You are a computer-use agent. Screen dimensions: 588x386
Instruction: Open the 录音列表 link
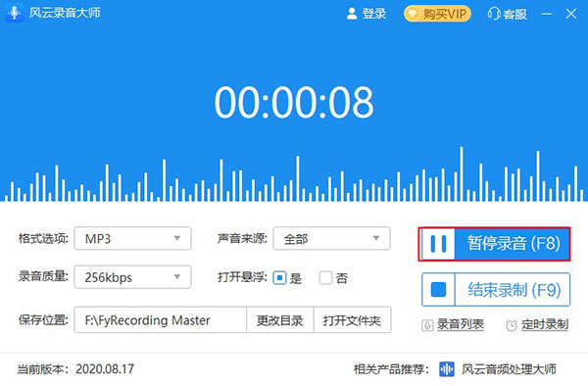point(461,324)
